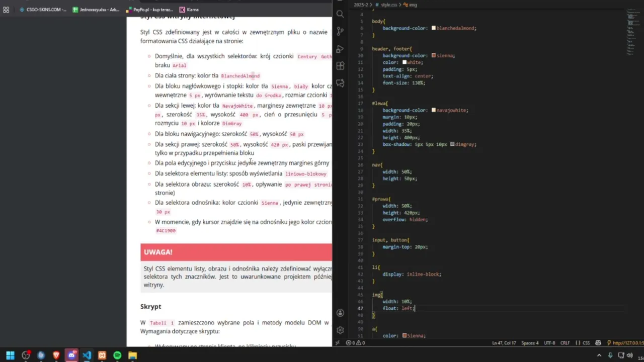This screenshot has height=362, width=644.
Task: Open the Klarna bookmark
Action: pyautogui.click(x=189, y=10)
